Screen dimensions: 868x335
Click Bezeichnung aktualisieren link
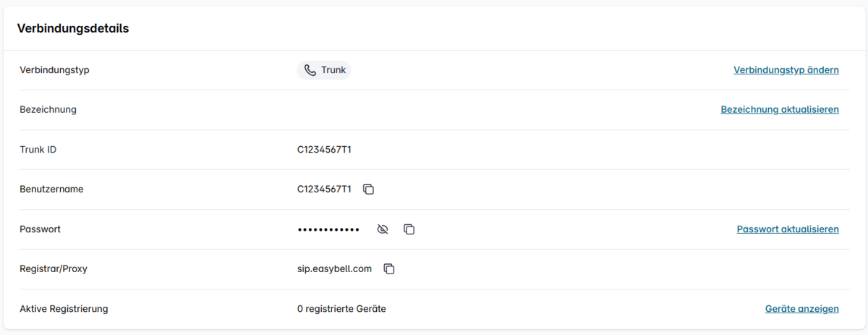coord(779,110)
